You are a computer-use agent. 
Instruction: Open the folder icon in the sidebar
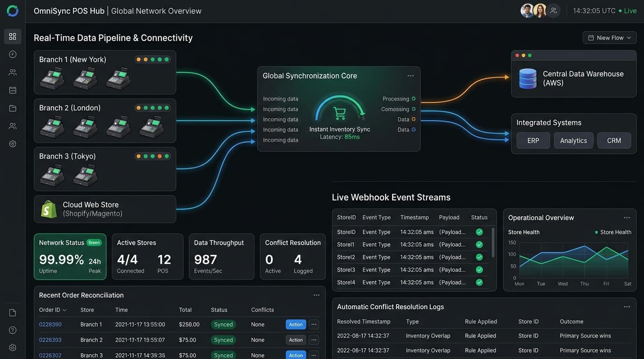tap(13, 108)
